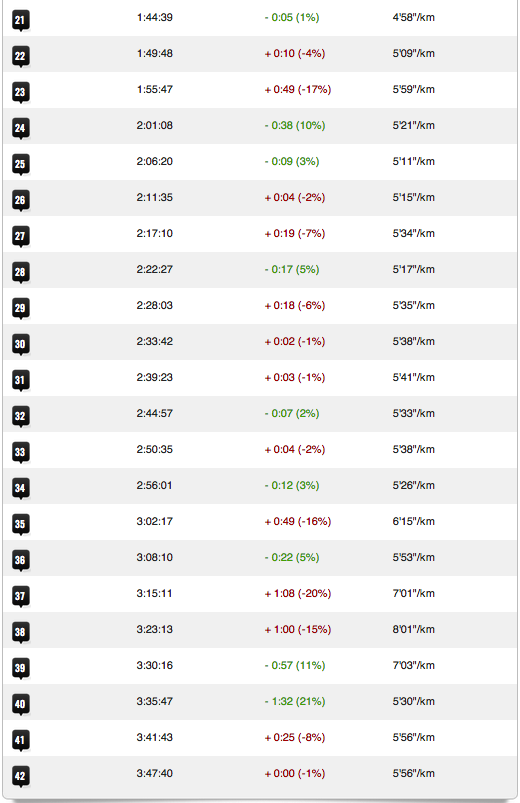Select the 4'58"/km fastest pace value
This screenshot has height=803, width=520.
point(413,17)
